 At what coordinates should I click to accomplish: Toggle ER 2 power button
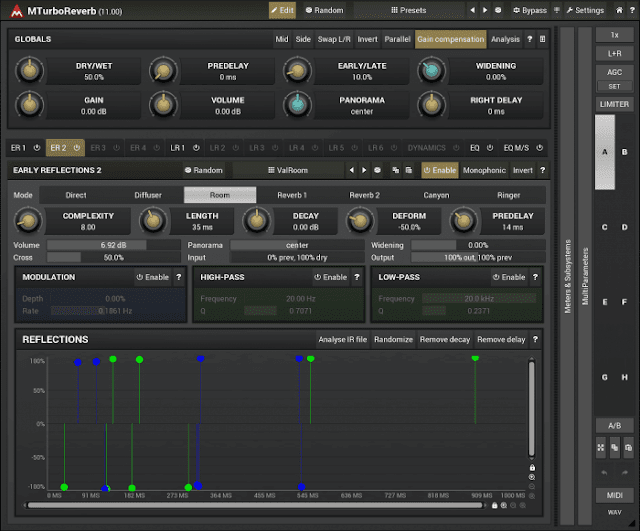[76, 148]
